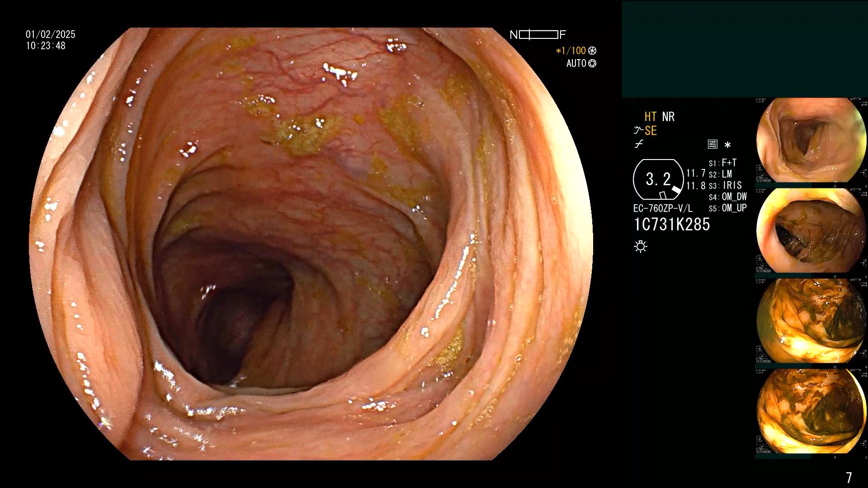Click the iris aperture icon beside AUTO
The image size is (868, 488).
[592, 63]
